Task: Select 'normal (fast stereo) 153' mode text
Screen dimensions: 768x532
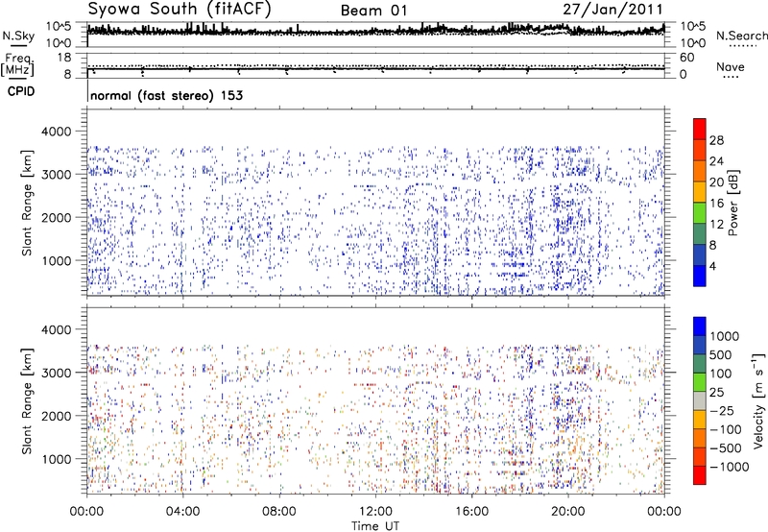Action: click(x=166, y=95)
